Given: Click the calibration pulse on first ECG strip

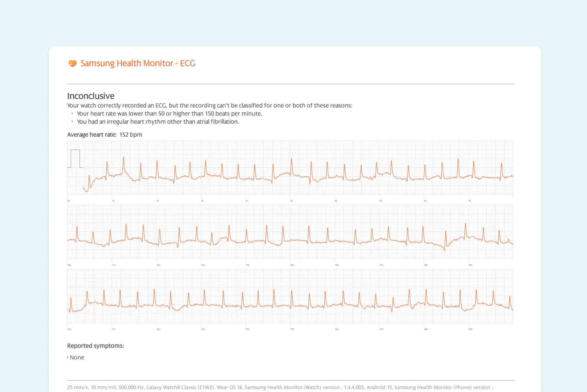Looking at the screenshot, I should click(x=75, y=159).
